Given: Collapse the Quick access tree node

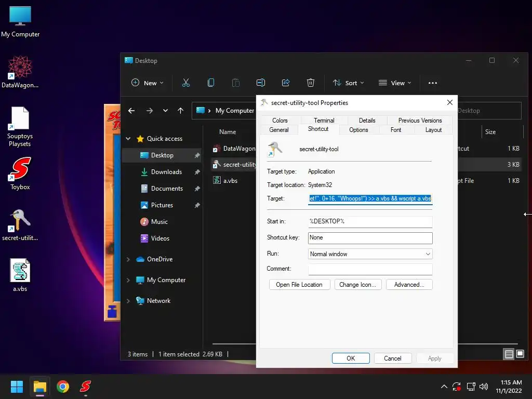Looking at the screenshot, I should click(x=128, y=138).
